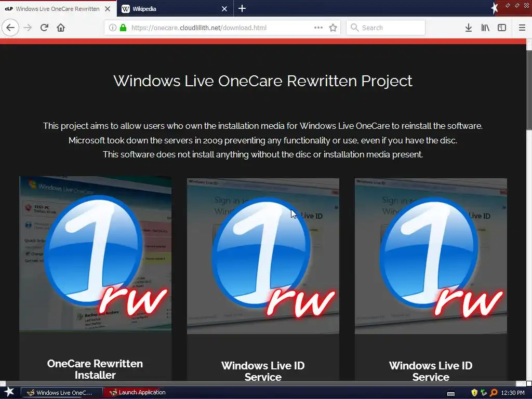This screenshot has height=399, width=532.
Task: Click the Windows Live OneCare Rewritten Project heading
Action: pos(263,81)
